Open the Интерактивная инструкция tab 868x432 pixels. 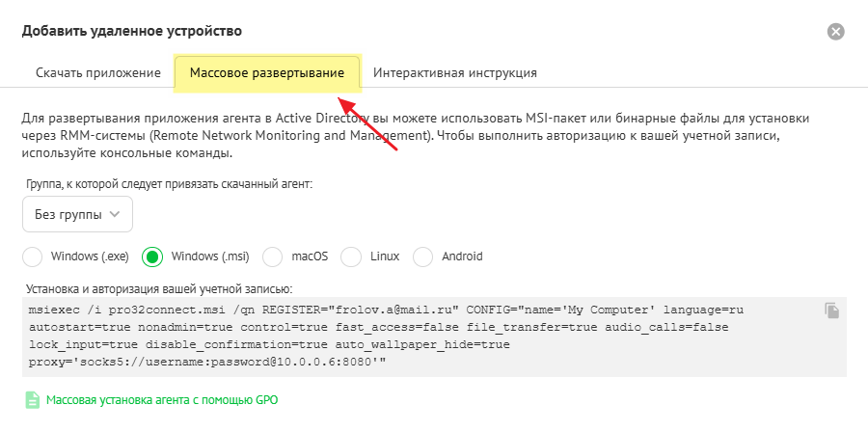(x=455, y=72)
